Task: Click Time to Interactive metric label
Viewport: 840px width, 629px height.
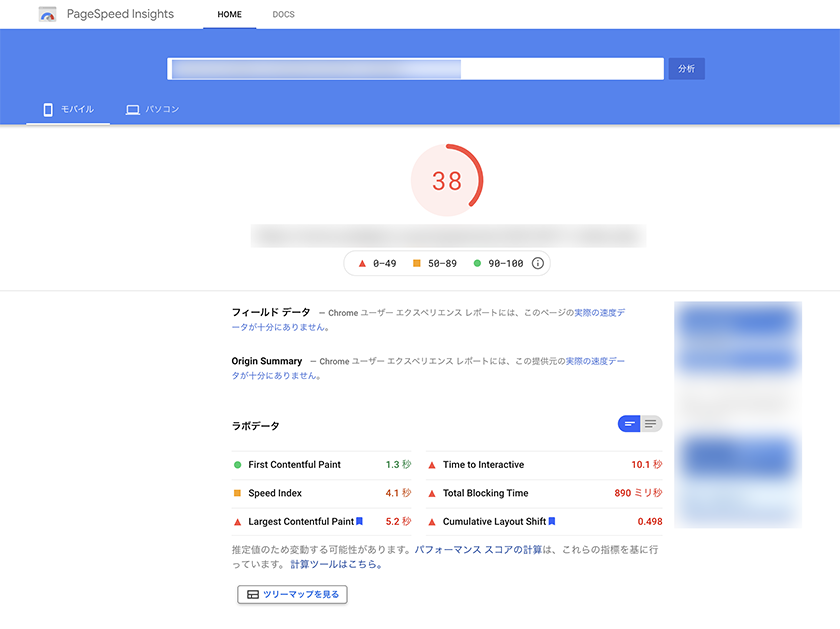Action: pos(483,465)
